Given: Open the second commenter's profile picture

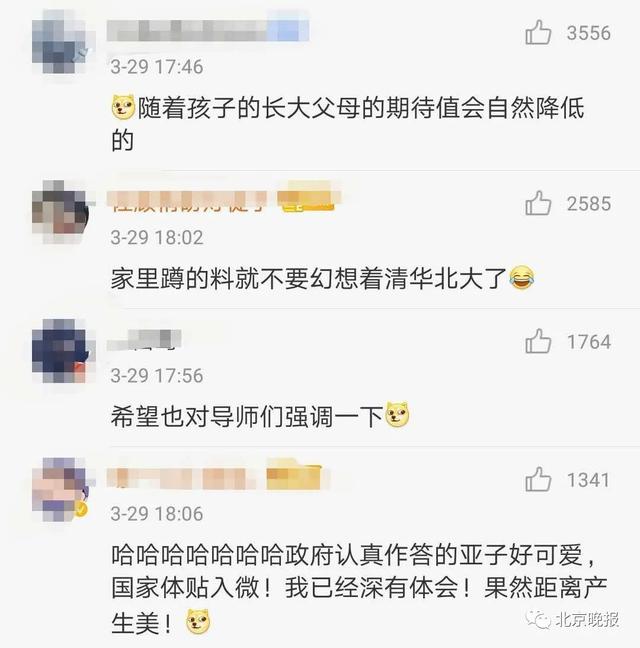Looking at the screenshot, I should click(61, 212).
